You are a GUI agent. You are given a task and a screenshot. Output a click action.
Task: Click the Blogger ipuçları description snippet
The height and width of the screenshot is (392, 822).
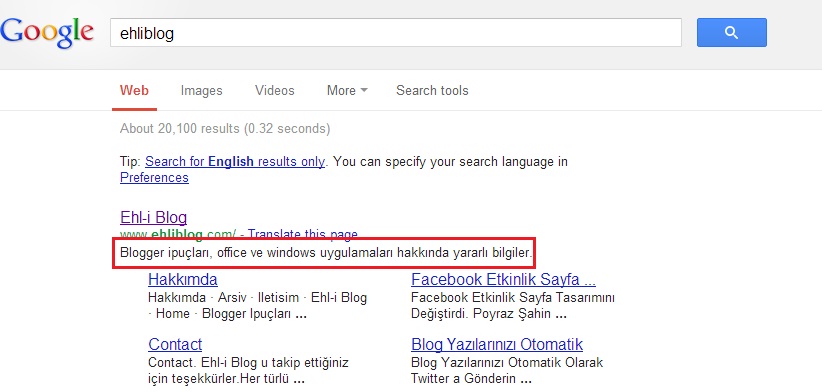pyautogui.click(x=327, y=254)
